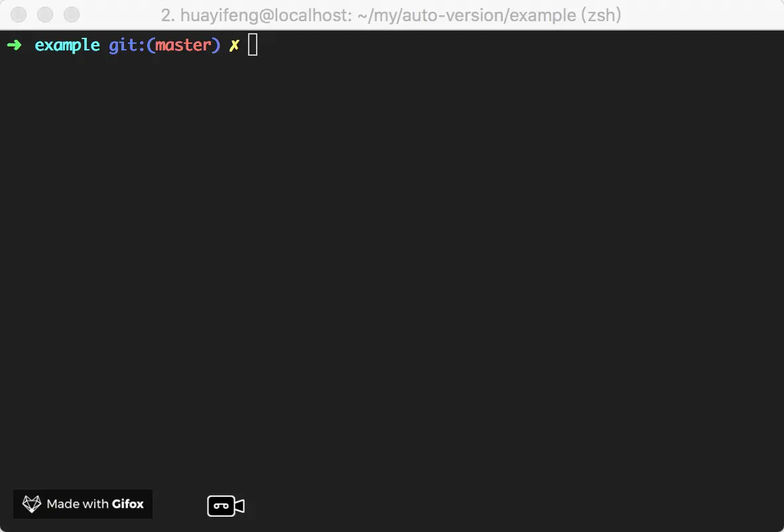Screen dimensions: 784x532
Task: Toggle the Gifox watermark badge
Action: coord(82,504)
